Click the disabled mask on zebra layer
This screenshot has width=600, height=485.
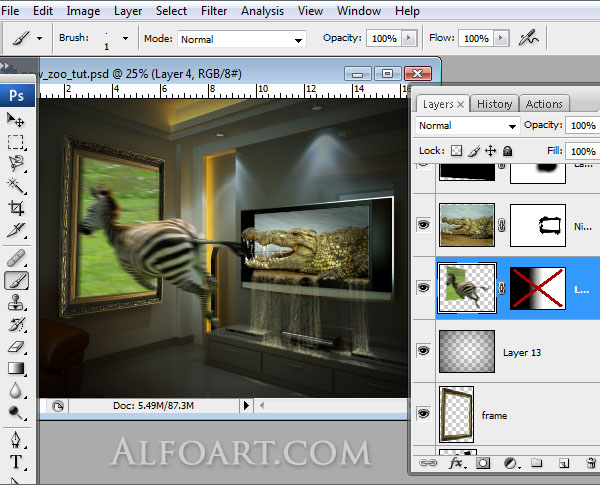point(538,288)
